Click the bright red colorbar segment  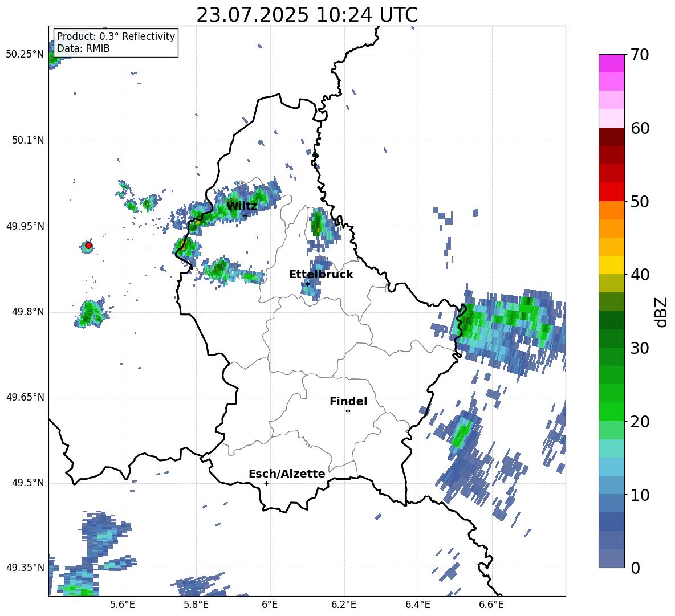tap(611, 192)
